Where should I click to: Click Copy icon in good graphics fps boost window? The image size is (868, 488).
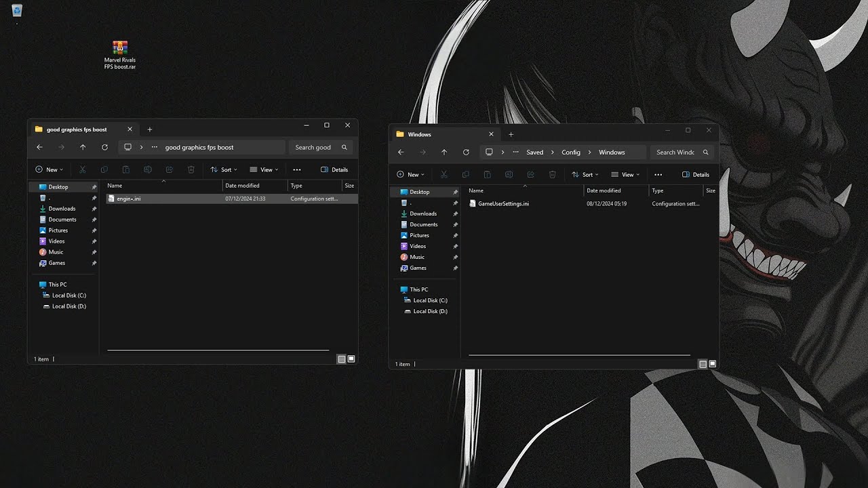(x=104, y=169)
